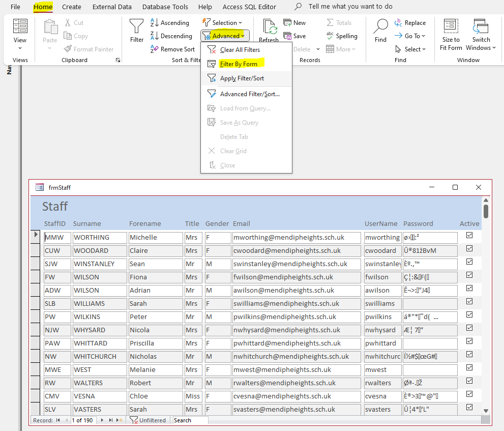Image resolution: width=504 pixels, height=431 pixels.
Task: Open the Database Tools tab
Action: (165, 7)
